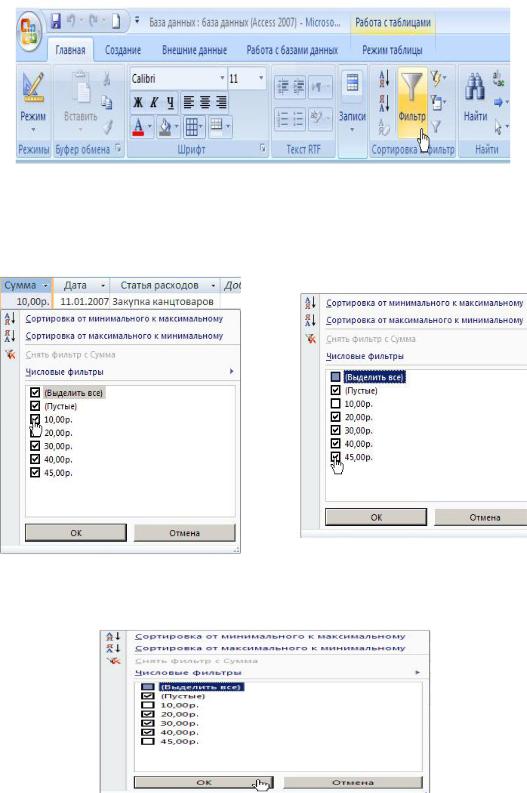Viewport: 527px width, 793px height.
Task: Toggle (Выделить все) in the menu under Сумма column
Action: [35, 392]
